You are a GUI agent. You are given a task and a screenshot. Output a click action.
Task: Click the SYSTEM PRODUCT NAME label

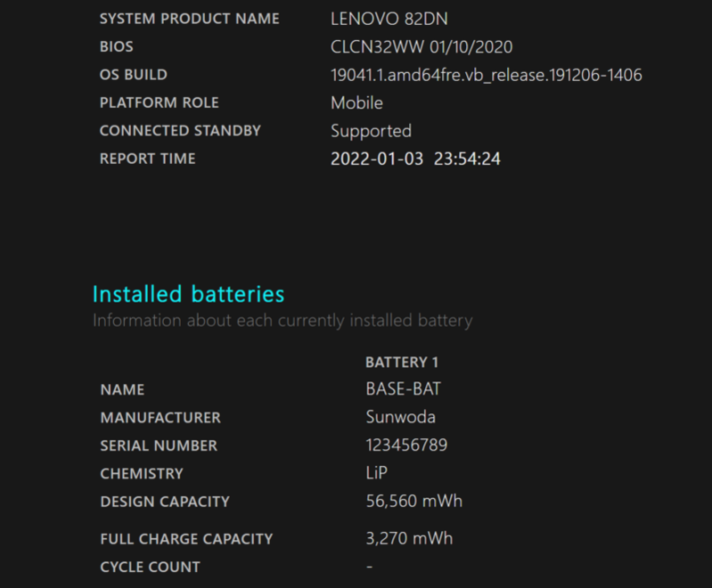(189, 19)
